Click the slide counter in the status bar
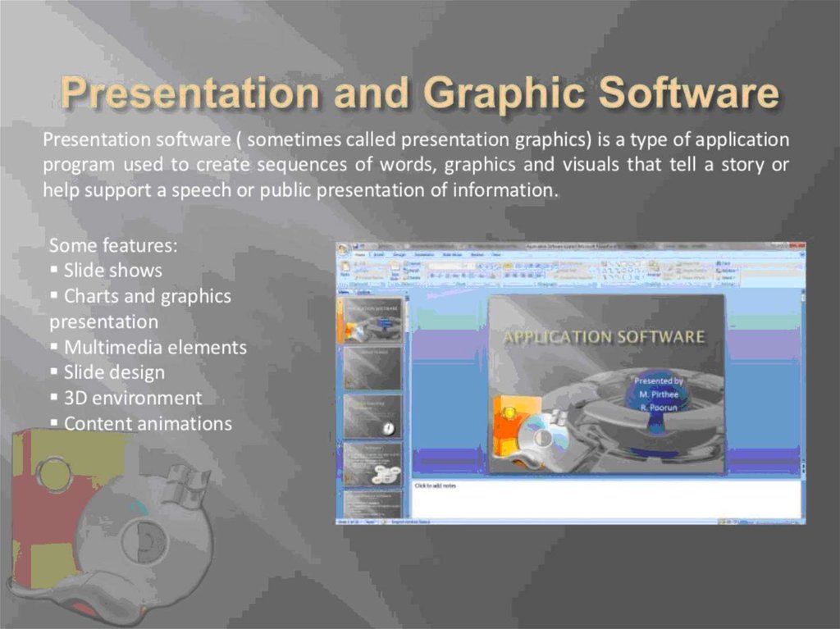The height and width of the screenshot is (629, 840). click(349, 522)
